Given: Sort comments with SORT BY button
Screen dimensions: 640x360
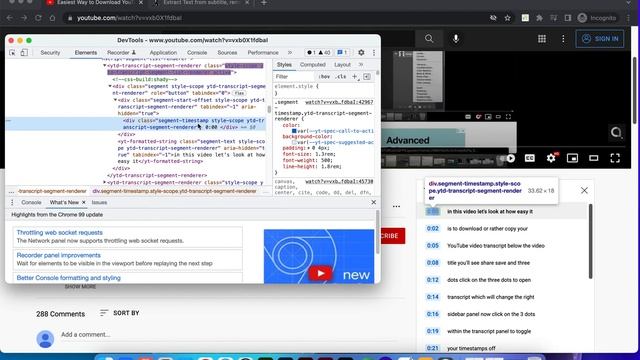Looking at the screenshot, I should click(x=120, y=313).
